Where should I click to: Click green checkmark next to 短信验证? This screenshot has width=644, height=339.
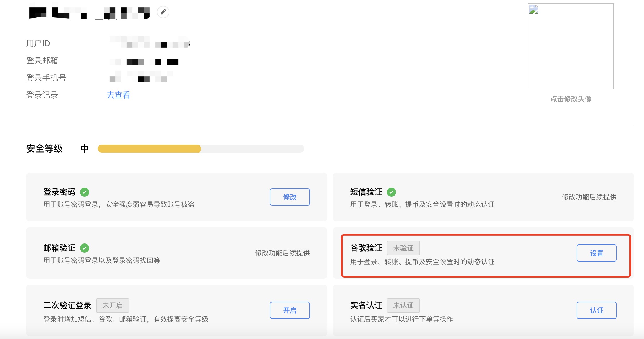tap(391, 192)
